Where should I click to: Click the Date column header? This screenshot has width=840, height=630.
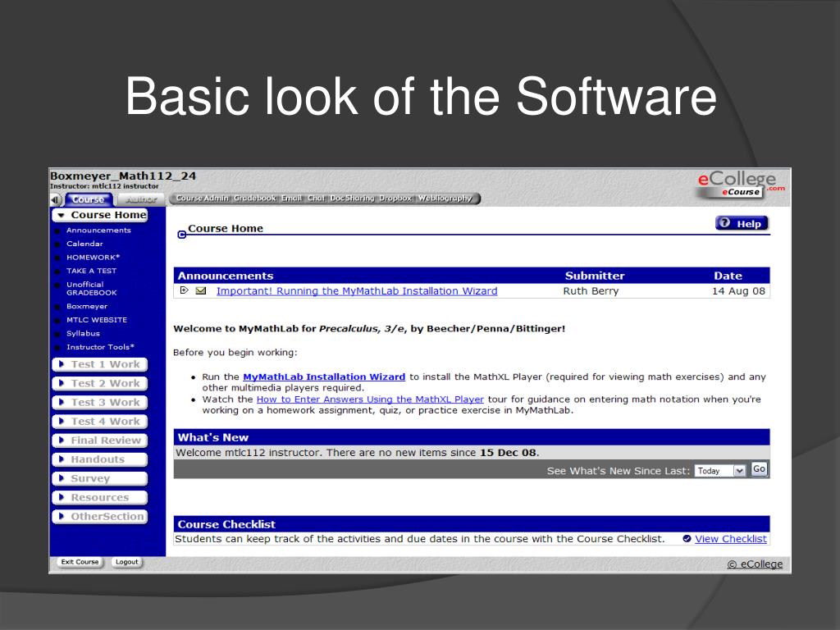tap(728, 276)
